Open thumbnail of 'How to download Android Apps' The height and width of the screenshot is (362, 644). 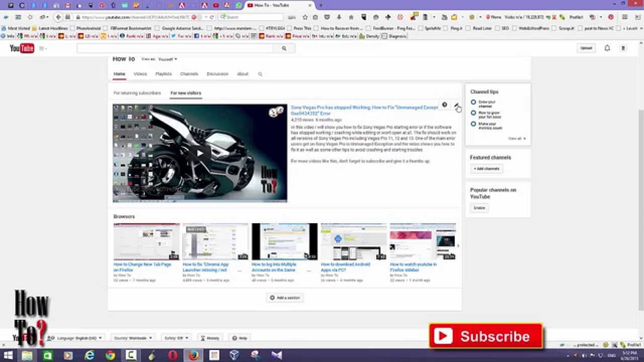click(354, 241)
